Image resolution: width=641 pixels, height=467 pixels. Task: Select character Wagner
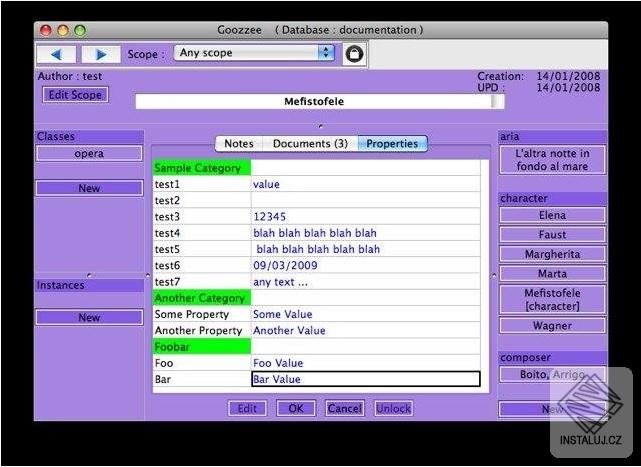pyautogui.click(x=552, y=326)
